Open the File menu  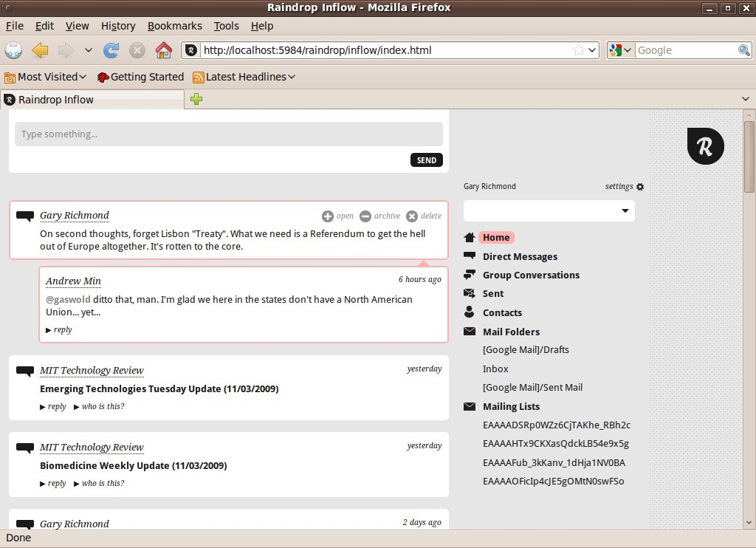coord(15,26)
